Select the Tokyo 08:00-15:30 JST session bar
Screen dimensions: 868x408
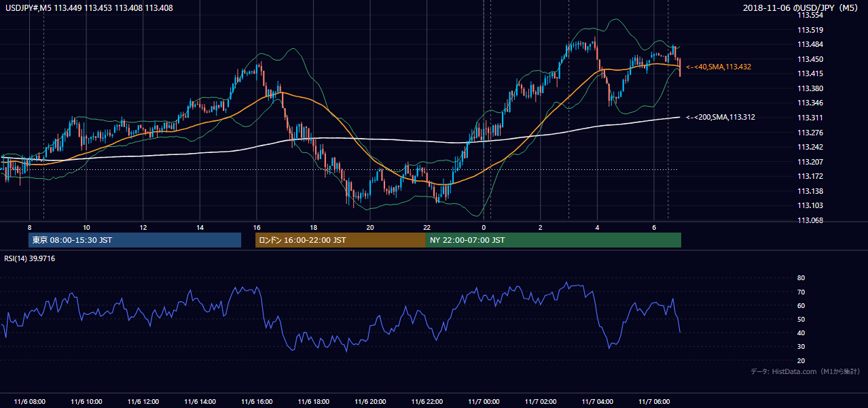coord(134,240)
